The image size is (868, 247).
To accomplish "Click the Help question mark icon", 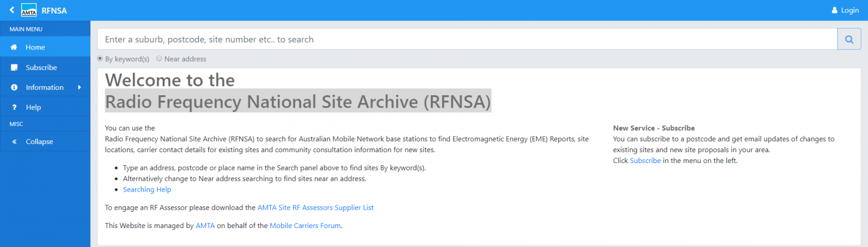I will pos(14,107).
